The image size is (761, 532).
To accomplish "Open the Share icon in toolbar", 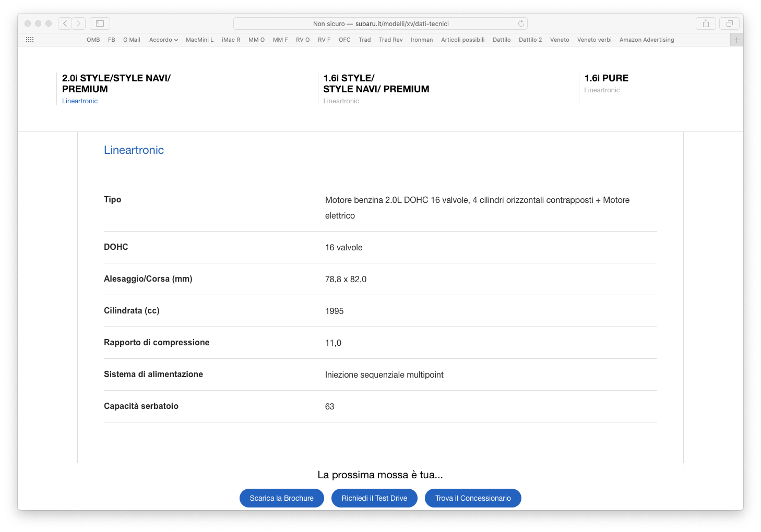I will pyautogui.click(x=706, y=23).
